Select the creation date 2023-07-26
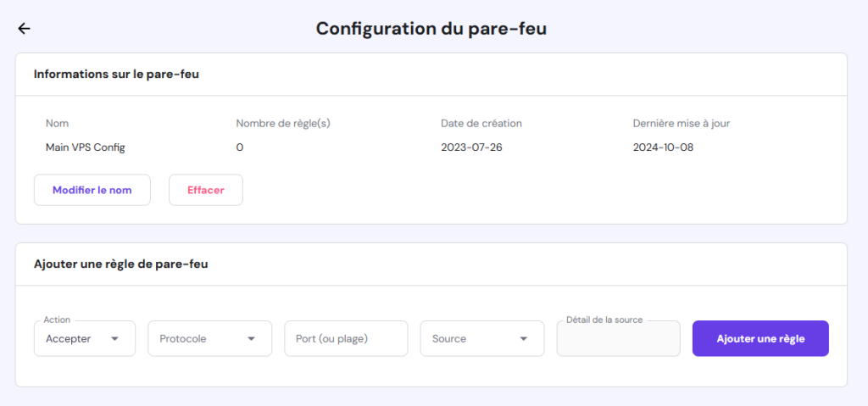The width and height of the screenshot is (868, 406). (471, 147)
